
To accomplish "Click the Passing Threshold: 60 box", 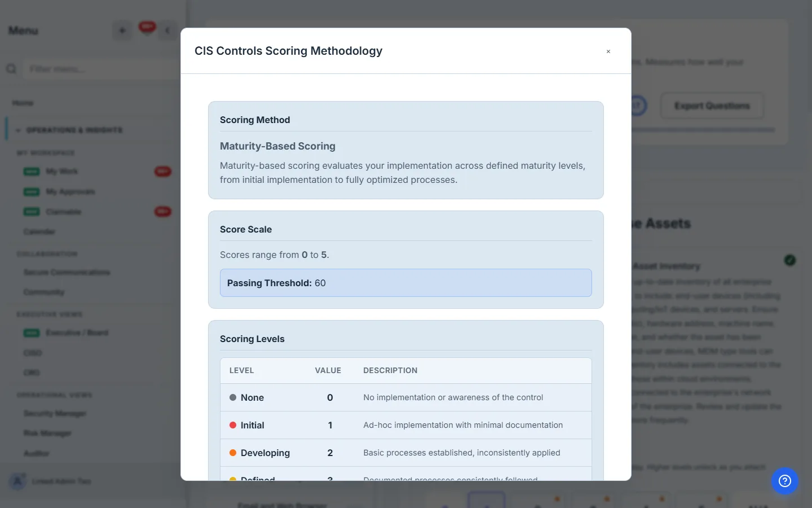I will 406,283.
